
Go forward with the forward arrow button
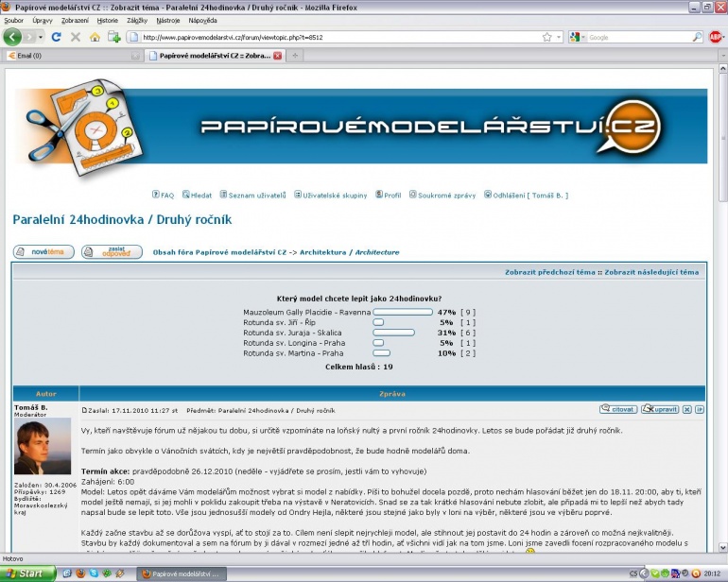point(29,37)
